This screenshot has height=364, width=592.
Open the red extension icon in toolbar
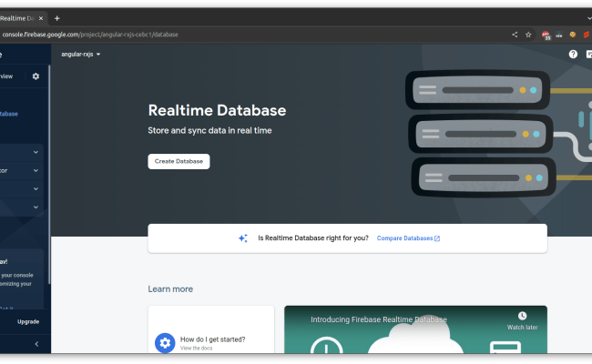coord(587,35)
